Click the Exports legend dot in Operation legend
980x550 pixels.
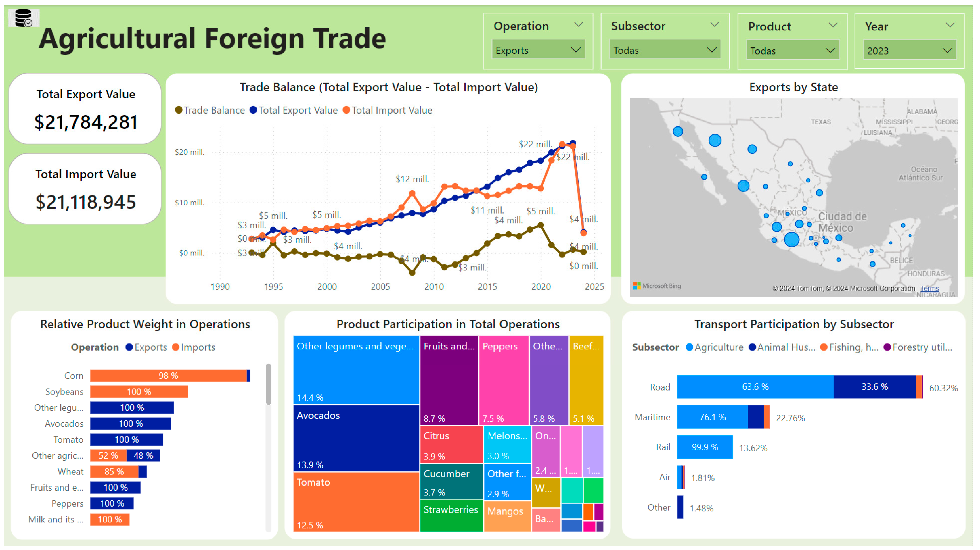[129, 347]
